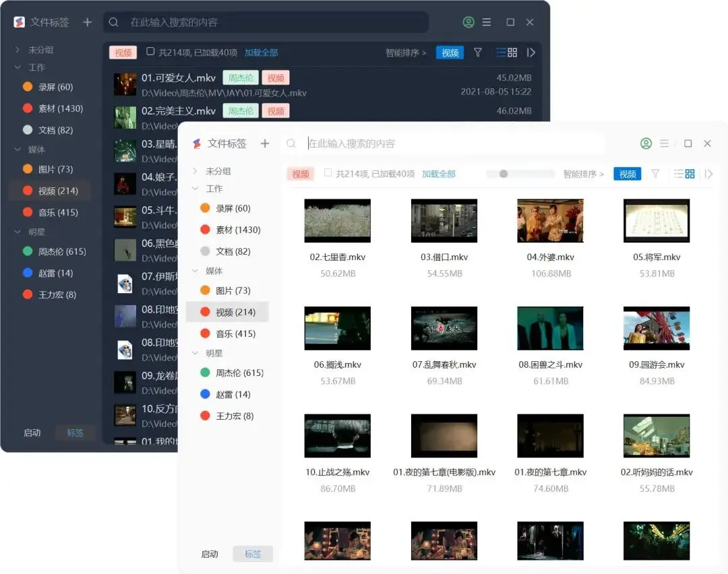Switch to grid view in the dark window

pos(512,53)
